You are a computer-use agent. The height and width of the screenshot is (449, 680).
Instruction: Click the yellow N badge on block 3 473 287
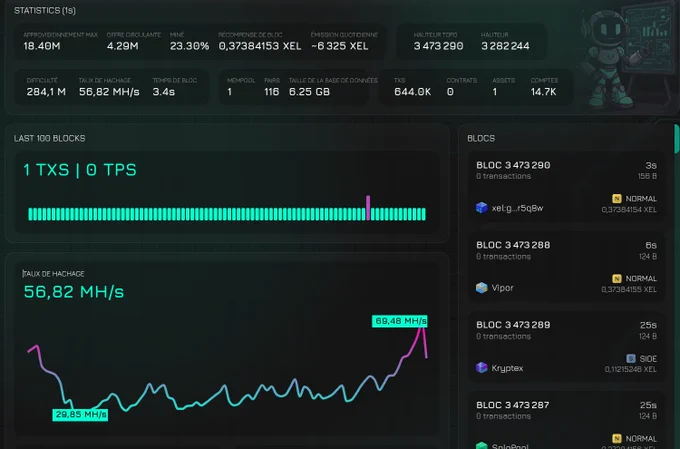[617, 439]
